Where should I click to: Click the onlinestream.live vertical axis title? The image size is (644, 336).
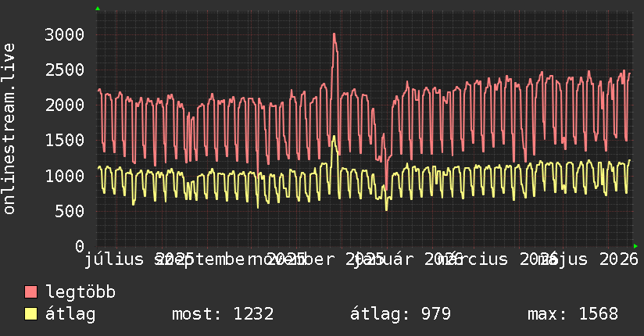(x=9, y=129)
